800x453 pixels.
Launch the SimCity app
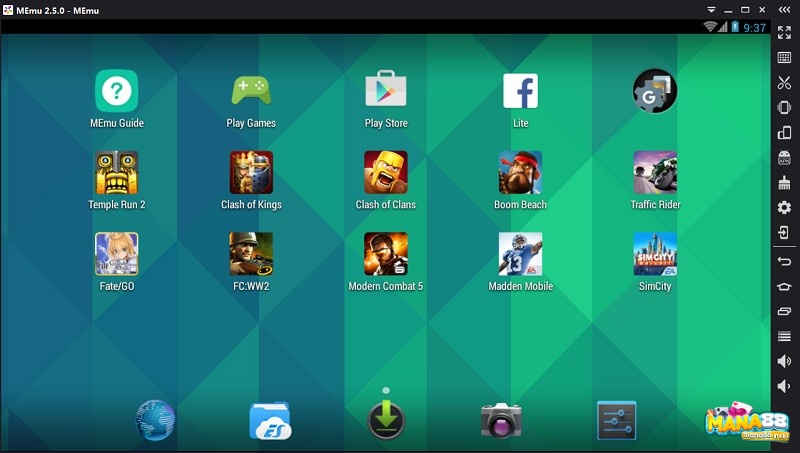tap(655, 254)
